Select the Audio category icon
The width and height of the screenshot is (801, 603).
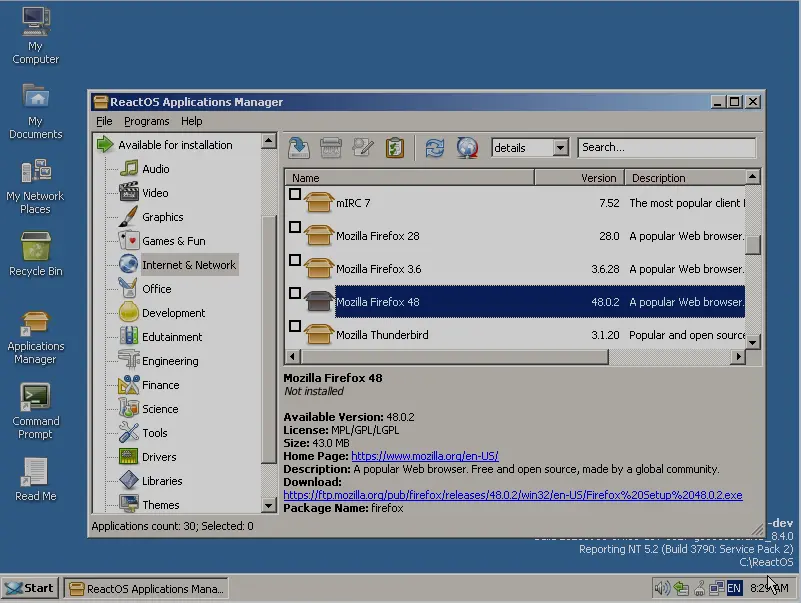tap(129, 168)
